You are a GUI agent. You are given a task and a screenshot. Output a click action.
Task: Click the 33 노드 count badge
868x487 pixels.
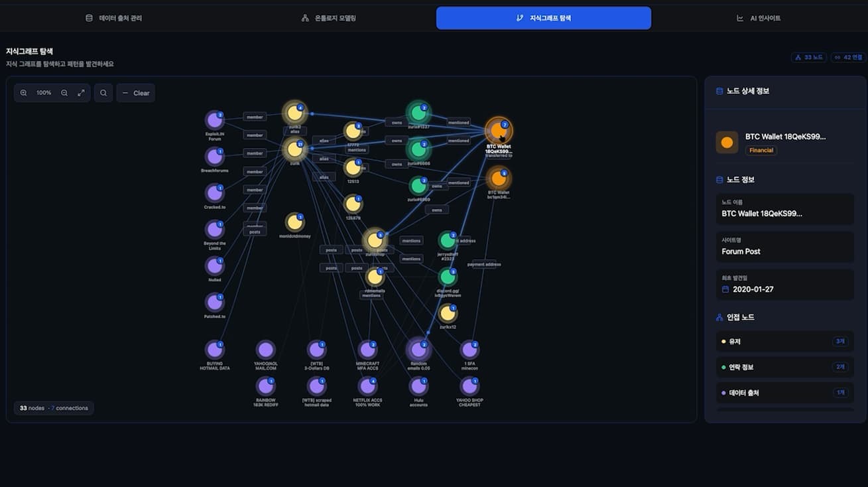[809, 58]
